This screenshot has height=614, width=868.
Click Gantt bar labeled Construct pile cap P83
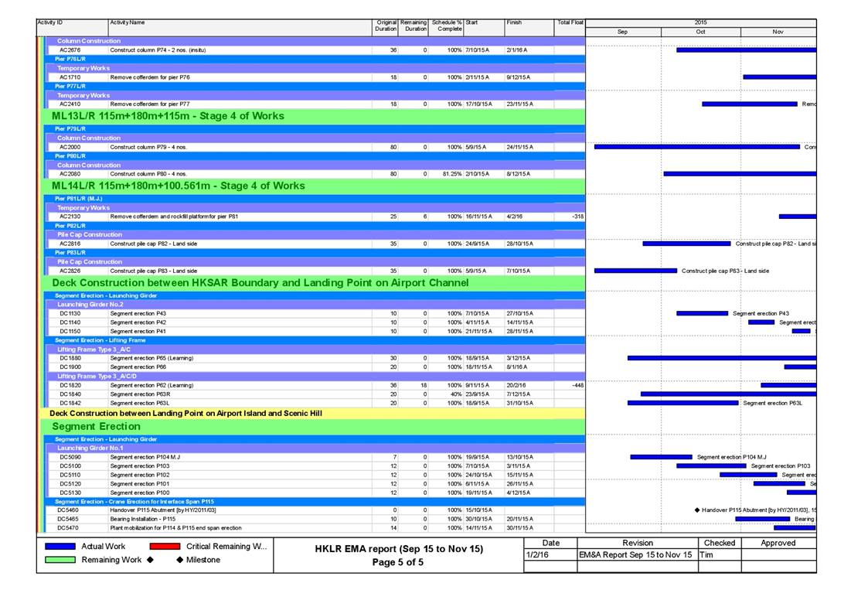[x=635, y=271]
